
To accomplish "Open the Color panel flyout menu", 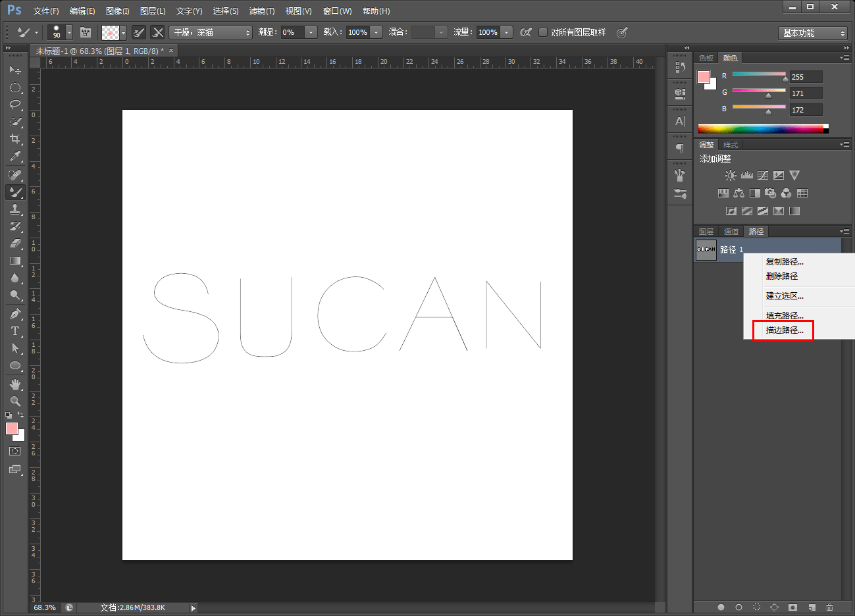I will point(844,58).
